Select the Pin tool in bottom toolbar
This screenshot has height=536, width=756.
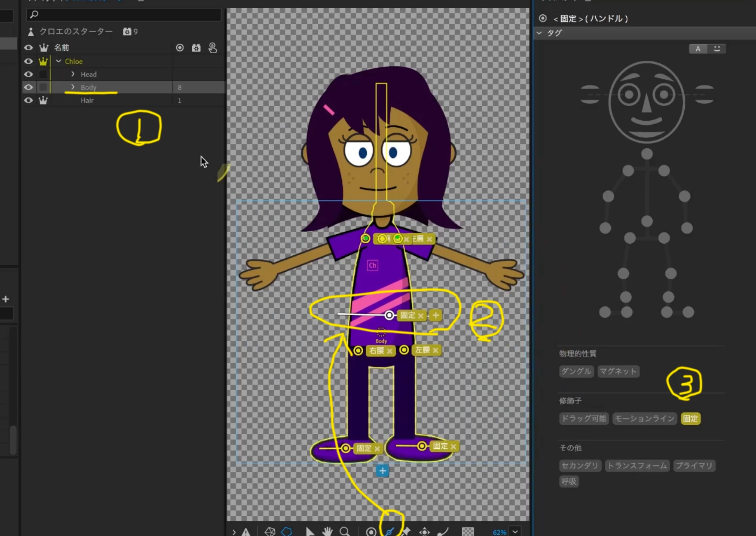(406, 531)
